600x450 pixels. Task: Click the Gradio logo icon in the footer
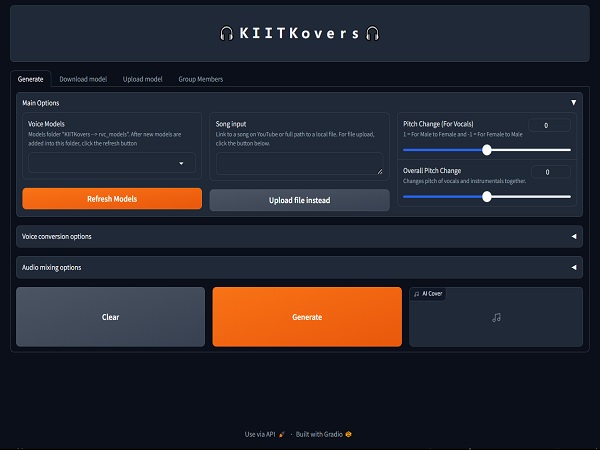pyautogui.click(x=348, y=434)
